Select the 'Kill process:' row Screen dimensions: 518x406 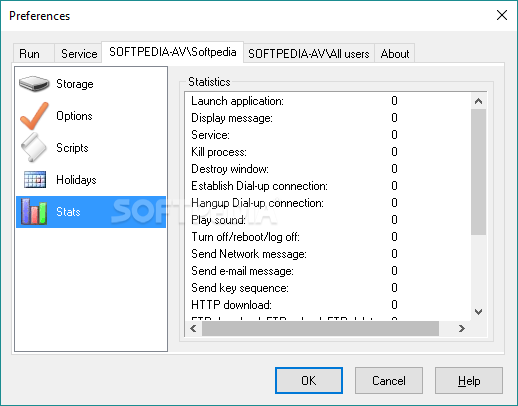click(x=328, y=152)
